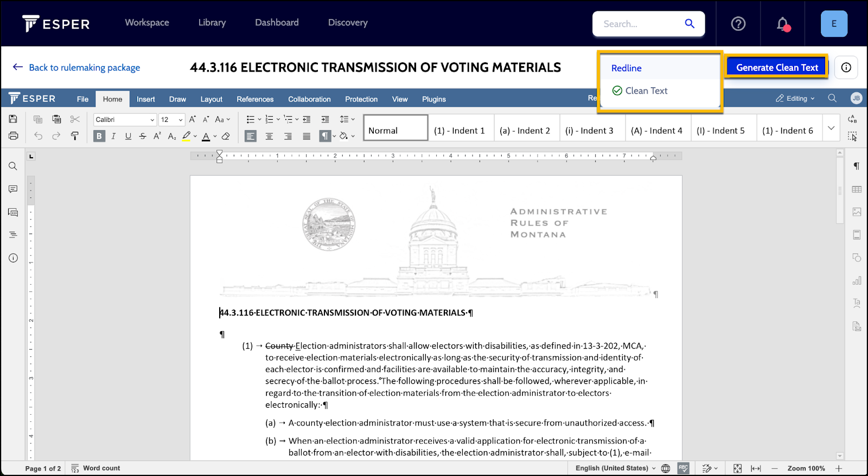Activate the Copy Style paint roller
This screenshot has height=476, width=868.
pyautogui.click(x=75, y=136)
